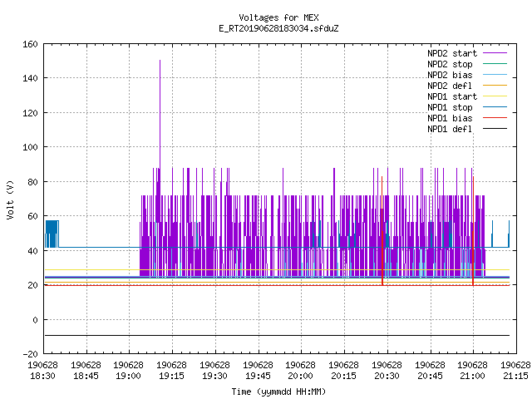This screenshot has height=399, width=532.
Task: Select the 'NPD2 defl' legend label
Action: (x=450, y=86)
